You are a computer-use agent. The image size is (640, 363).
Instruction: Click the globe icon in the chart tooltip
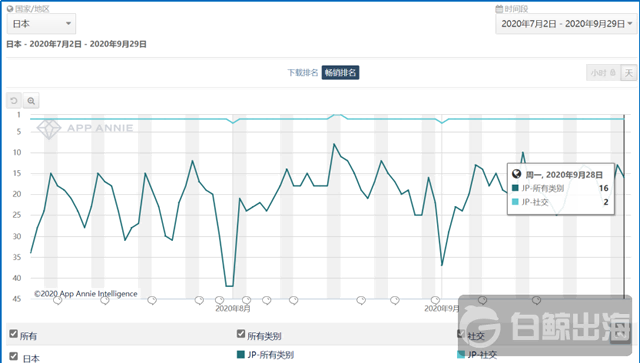pyautogui.click(x=516, y=174)
